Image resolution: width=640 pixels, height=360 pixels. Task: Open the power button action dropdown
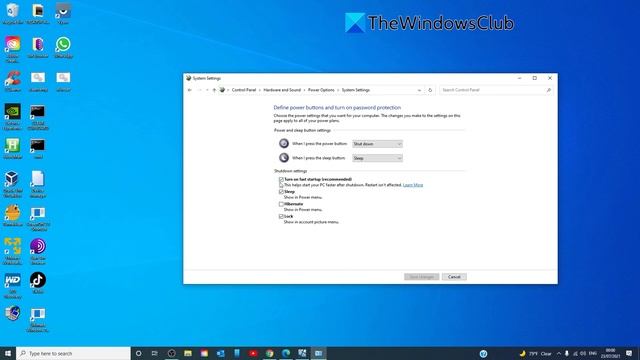378,144
